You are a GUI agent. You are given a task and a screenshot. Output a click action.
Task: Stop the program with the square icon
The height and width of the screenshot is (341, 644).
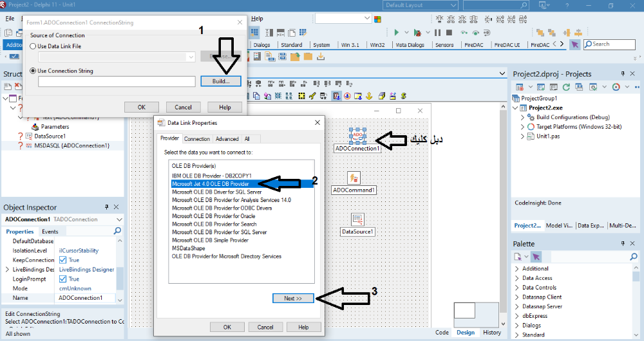[450, 32]
